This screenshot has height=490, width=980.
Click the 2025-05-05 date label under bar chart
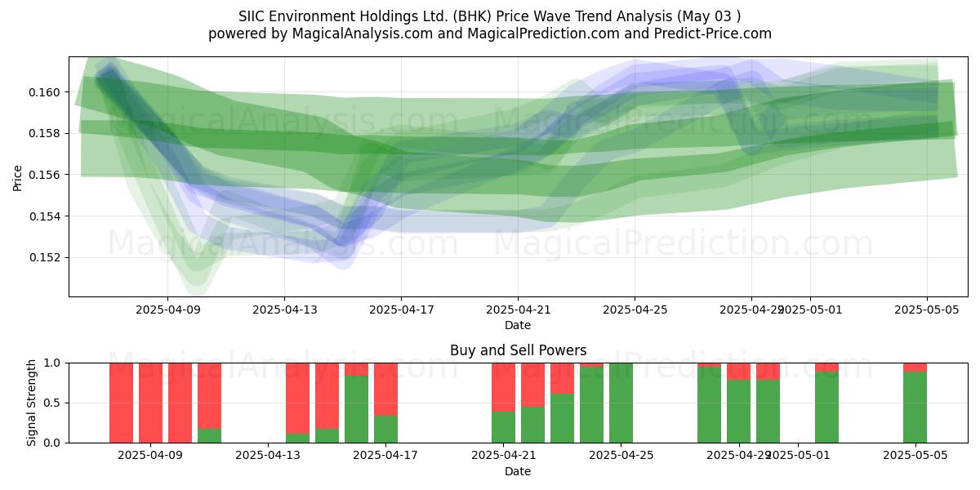[x=915, y=457]
